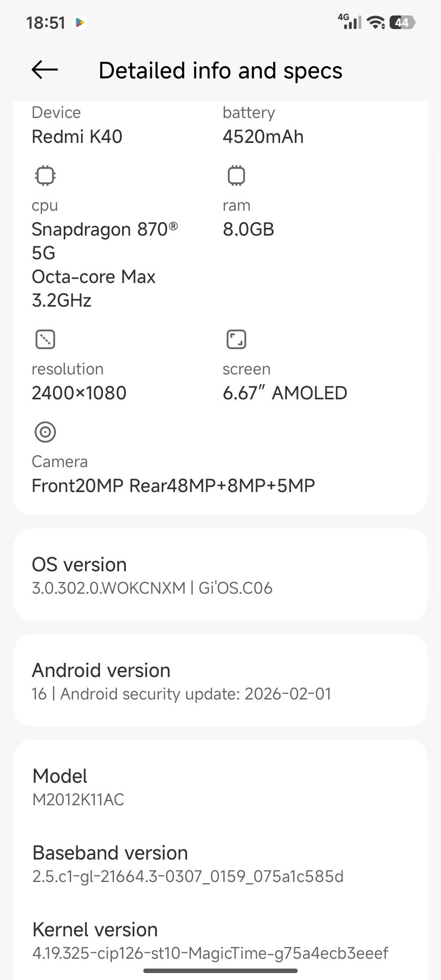Tap the RAM memory icon
This screenshot has width=441, height=980.
(236, 176)
